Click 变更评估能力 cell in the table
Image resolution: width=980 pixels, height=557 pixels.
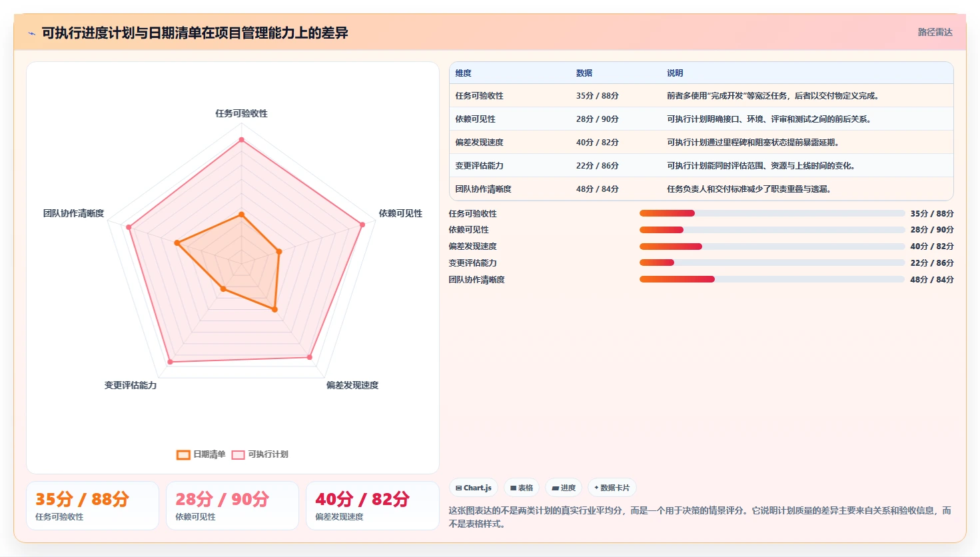(480, 166)
